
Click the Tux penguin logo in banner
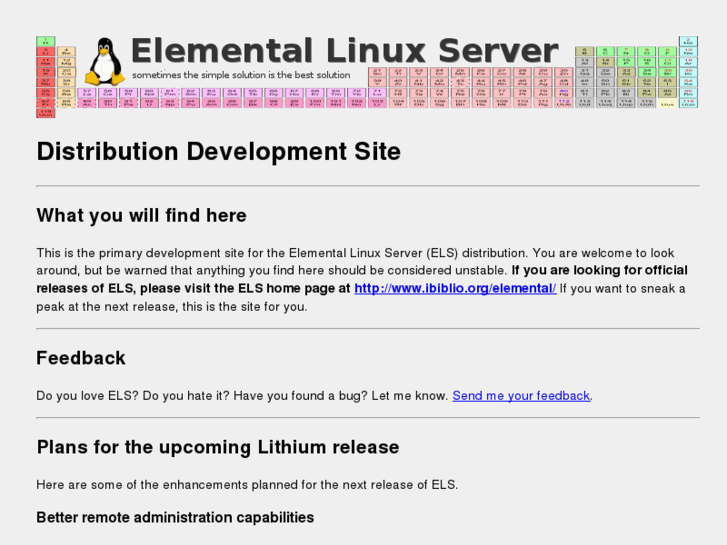105,61
